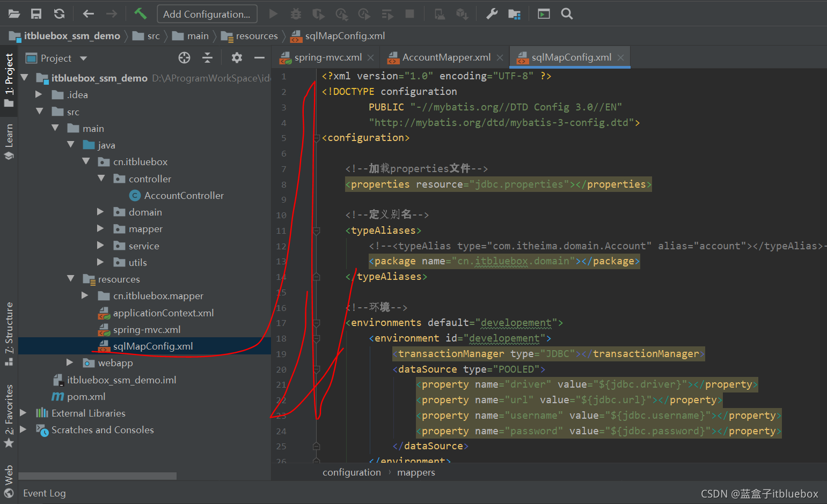Click the Debug bug icon
The height and width of the screenshot is (504, 827).
[296, 14]
